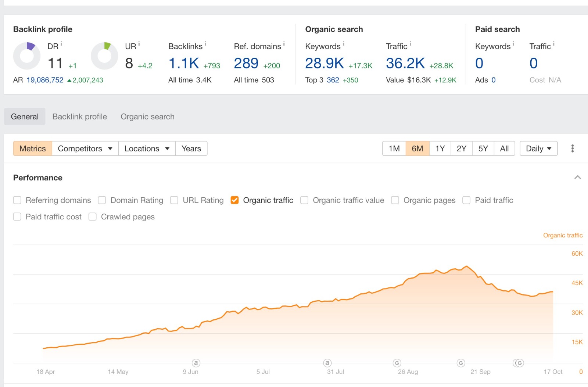588x387 pixels.
Task: Open the Competitors dropdown
Action: click(85, 148)
